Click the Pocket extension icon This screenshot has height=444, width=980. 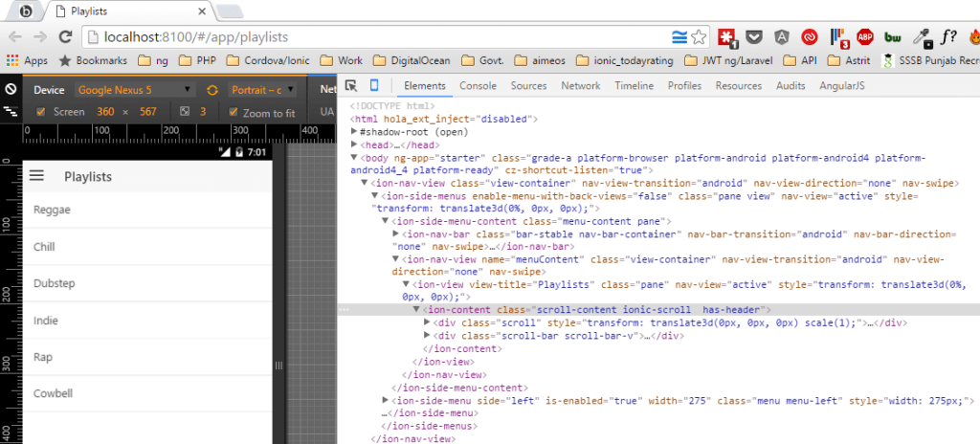pos(754,37)
